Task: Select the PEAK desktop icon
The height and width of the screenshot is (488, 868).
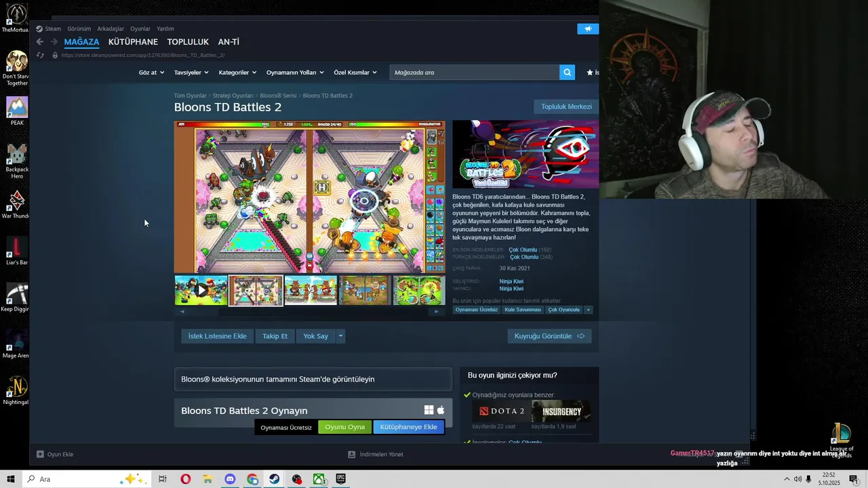Action: 16,111
